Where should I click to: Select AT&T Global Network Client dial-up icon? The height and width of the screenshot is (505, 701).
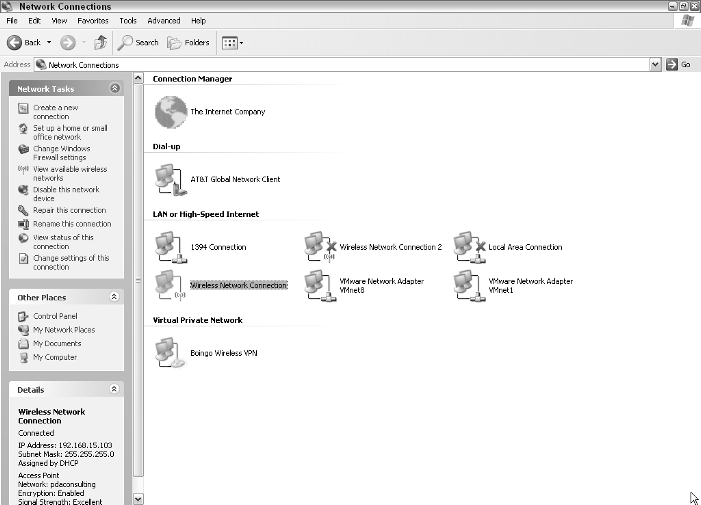click(x=171, y=180)
